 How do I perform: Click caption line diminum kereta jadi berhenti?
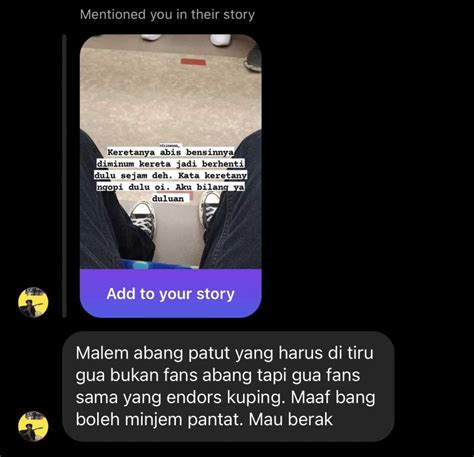170,164
